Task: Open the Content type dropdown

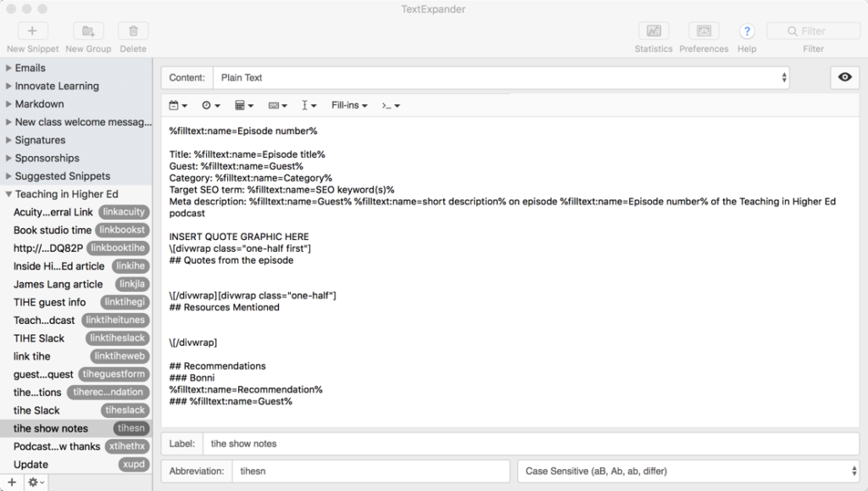Action: coord(502,77)
